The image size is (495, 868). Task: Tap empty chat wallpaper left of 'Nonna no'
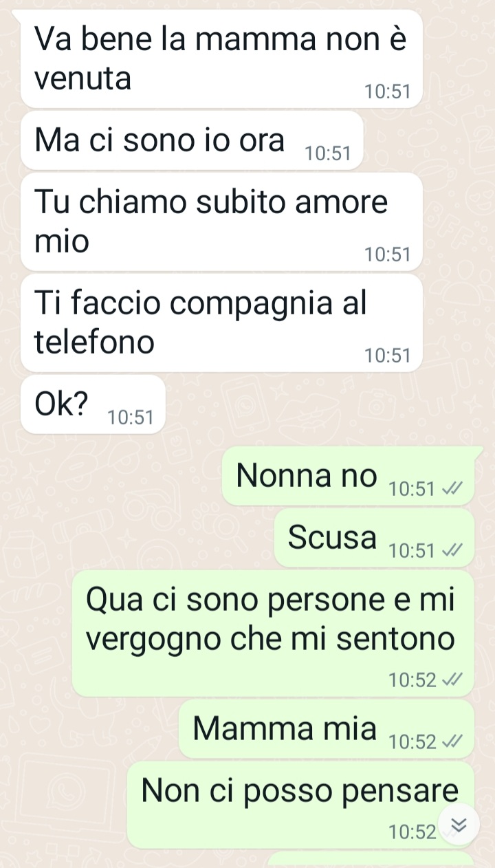click(x=110, y=476)
